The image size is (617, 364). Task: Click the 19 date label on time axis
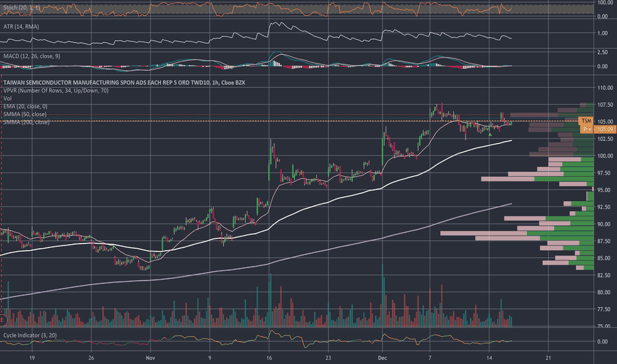click(32, 358)
